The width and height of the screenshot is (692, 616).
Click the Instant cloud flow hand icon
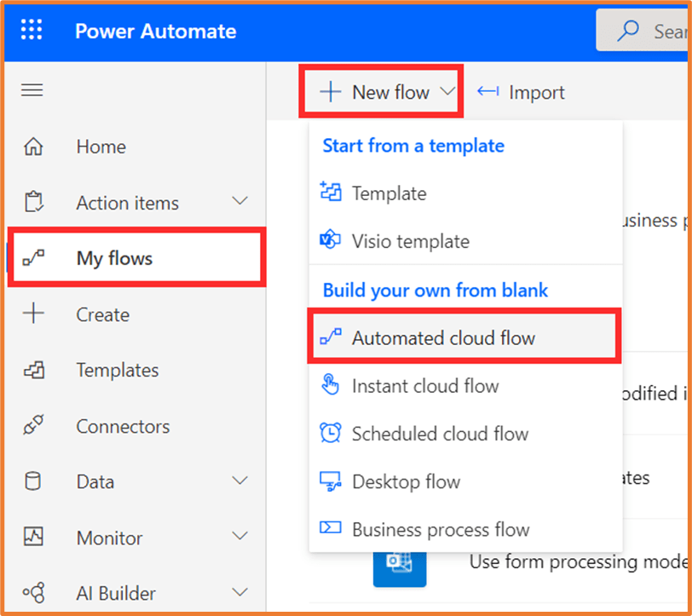(330, 386)
